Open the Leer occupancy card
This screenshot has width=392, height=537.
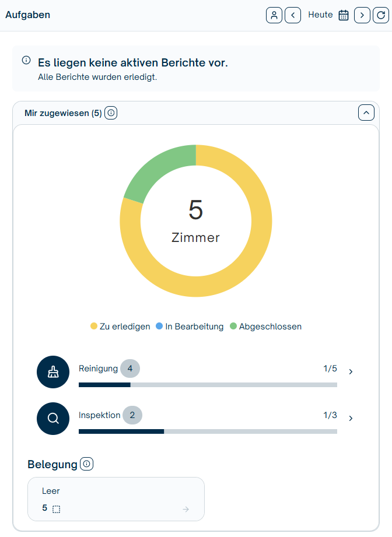click(116, 499)
